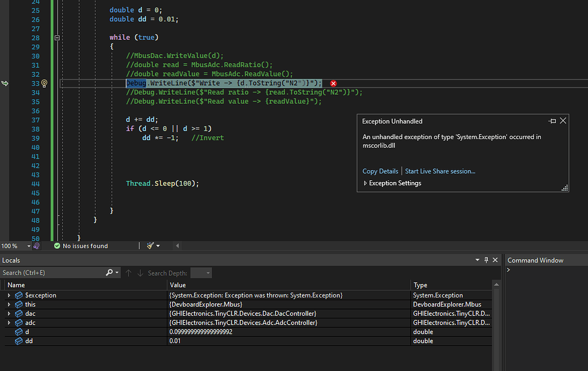This screenshot has width=588, height=371.
Task: Adjust the editor zoom level control
Action: [x=14, y=246]
